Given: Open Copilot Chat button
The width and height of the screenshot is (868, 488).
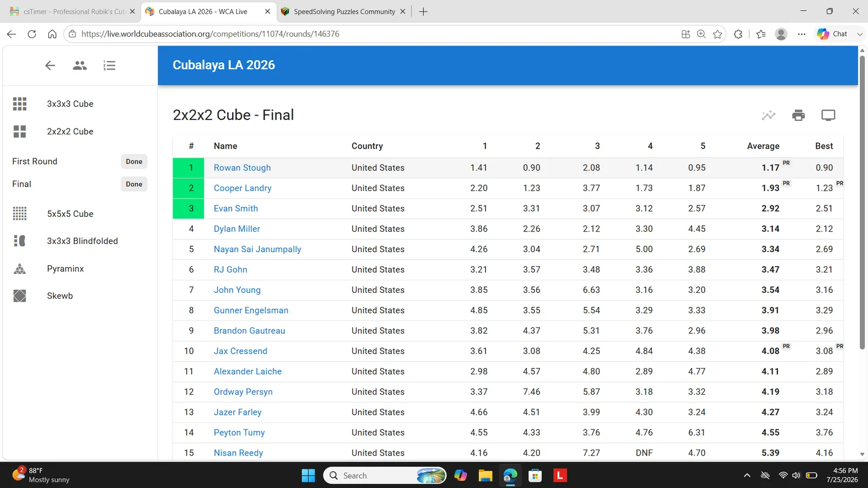Looking at the screenshot, I should [x=833, y=34].
